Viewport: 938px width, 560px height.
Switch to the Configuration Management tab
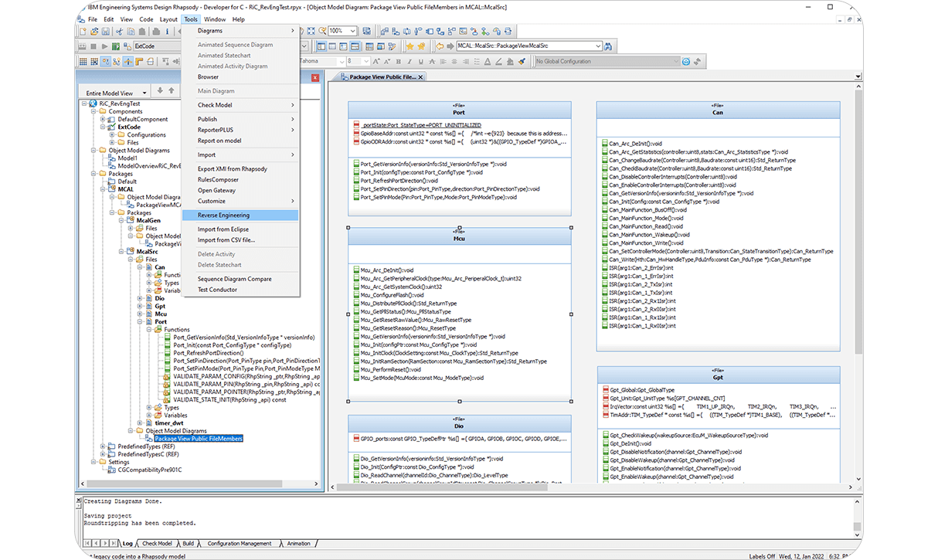tap(240, 544)
